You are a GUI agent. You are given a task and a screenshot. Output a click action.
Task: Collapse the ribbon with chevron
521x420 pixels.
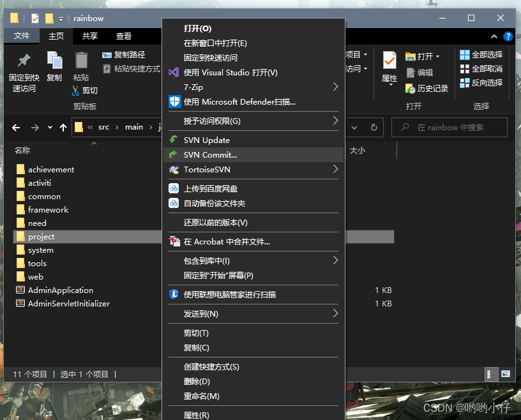(x=494, y=36)
